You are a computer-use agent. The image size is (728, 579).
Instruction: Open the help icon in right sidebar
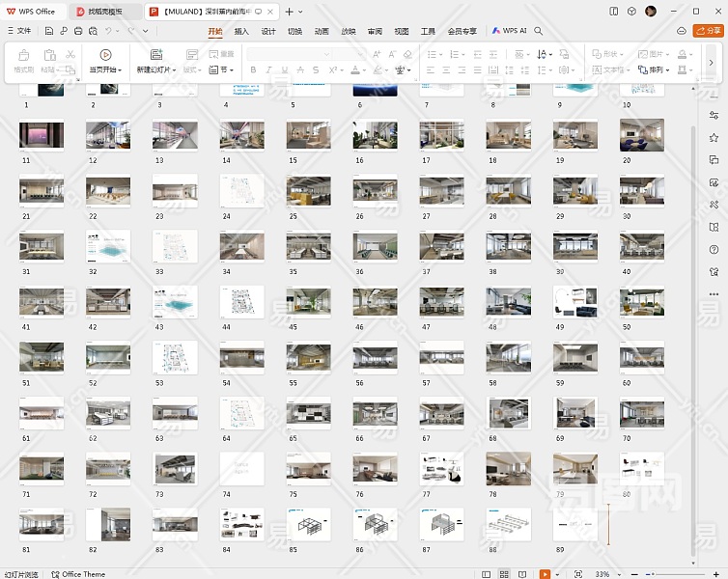714,249
